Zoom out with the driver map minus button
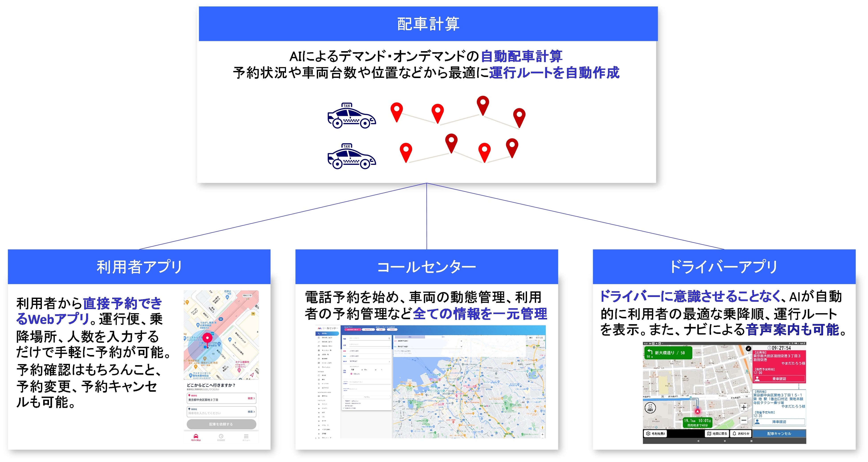The image size is (868, 462). 744,420
